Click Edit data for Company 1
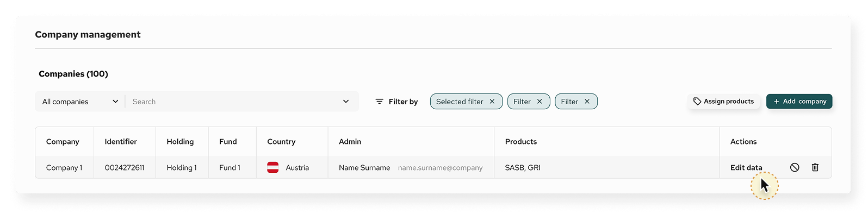The image size is (868, 214). pyautogui.click(x=746, y=167)
